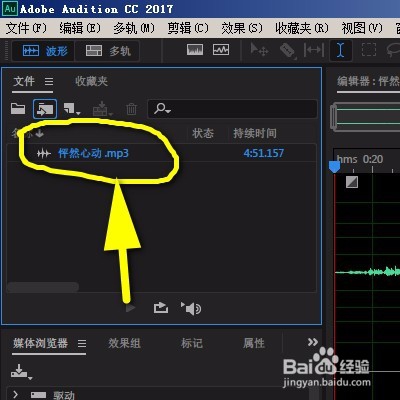The image size is (400, 400).
Task: Sort files by 持续时间 column
Action: [255, 133]
